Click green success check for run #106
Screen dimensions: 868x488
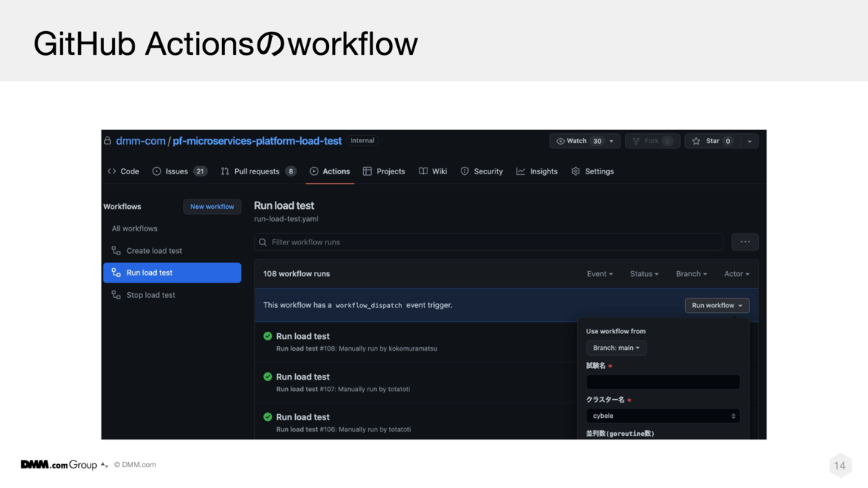[268, 417]
